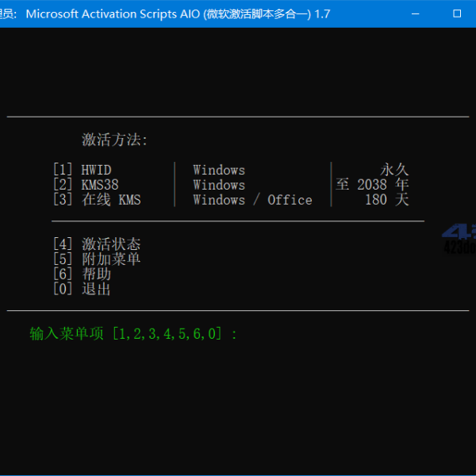Click the '180 天' duration text
Image resolution: width=476 pixels, height=476 pixels.
tap(387, 199)
